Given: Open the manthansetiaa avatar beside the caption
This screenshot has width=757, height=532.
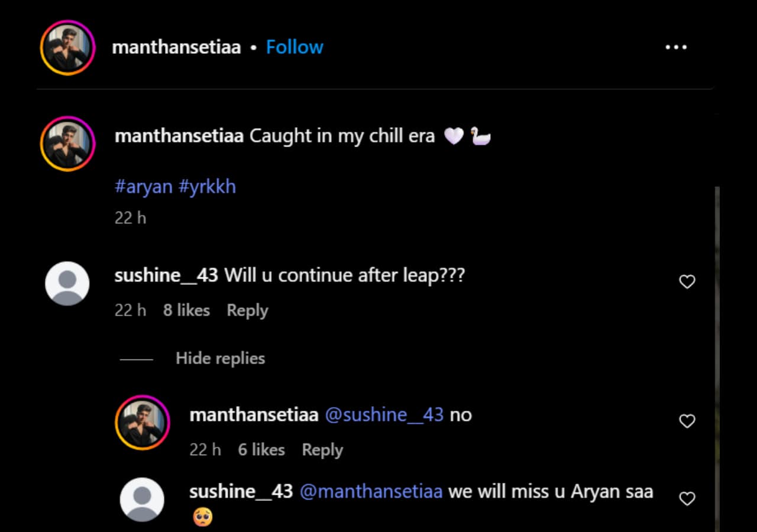Looking at the screenshot, I should click(67, 144).
